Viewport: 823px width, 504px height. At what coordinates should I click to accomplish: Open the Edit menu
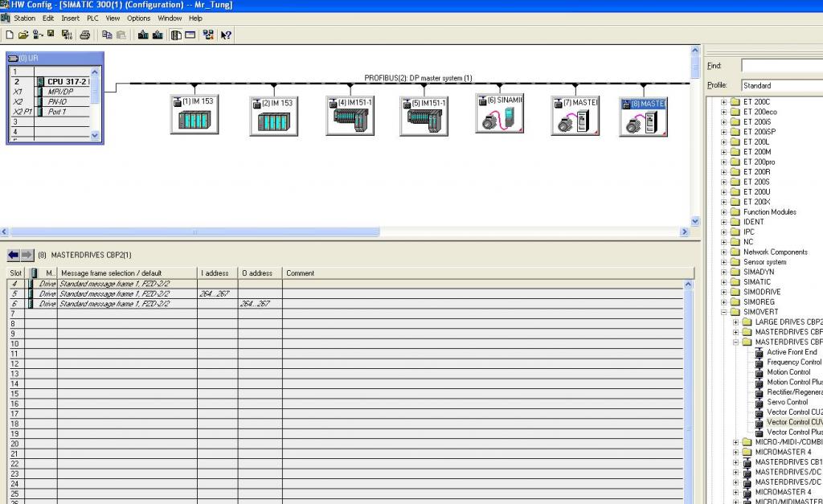tap(48, 18)
